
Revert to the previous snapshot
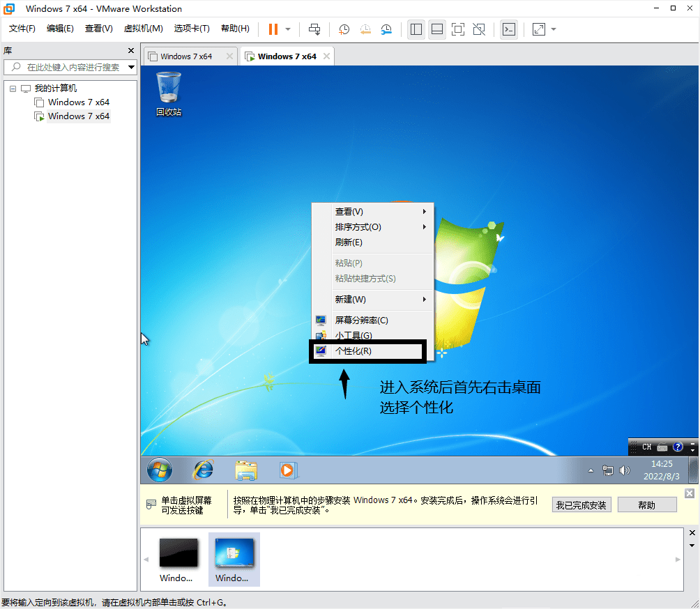[x=365, y=29]
